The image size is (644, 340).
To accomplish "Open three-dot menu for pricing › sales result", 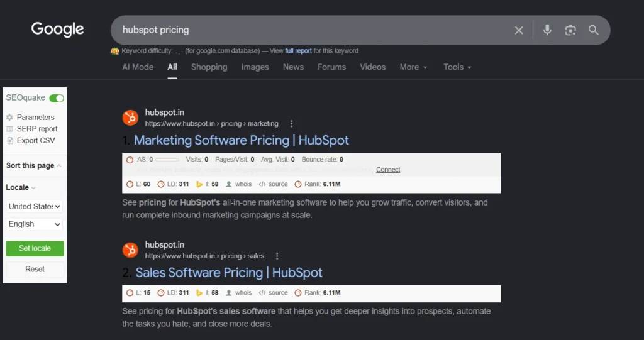I will 277,256.
